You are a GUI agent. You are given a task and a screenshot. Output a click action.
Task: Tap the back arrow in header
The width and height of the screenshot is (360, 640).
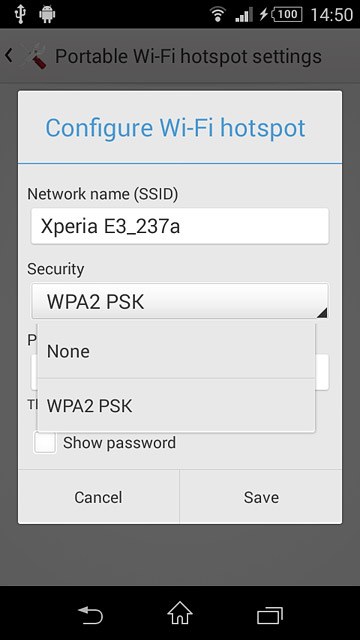(9, 55)
